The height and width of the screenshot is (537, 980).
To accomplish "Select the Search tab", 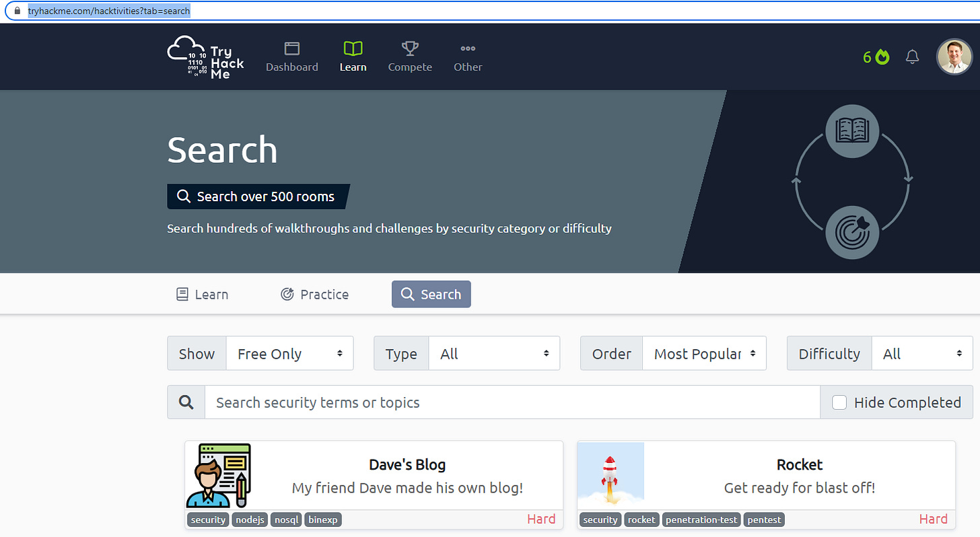I will (431, 294).
